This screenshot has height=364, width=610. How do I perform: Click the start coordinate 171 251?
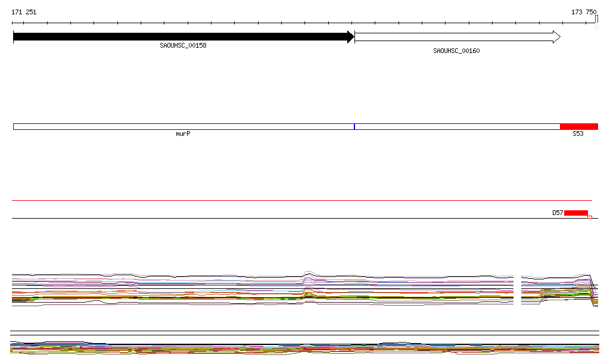point(24,12)
